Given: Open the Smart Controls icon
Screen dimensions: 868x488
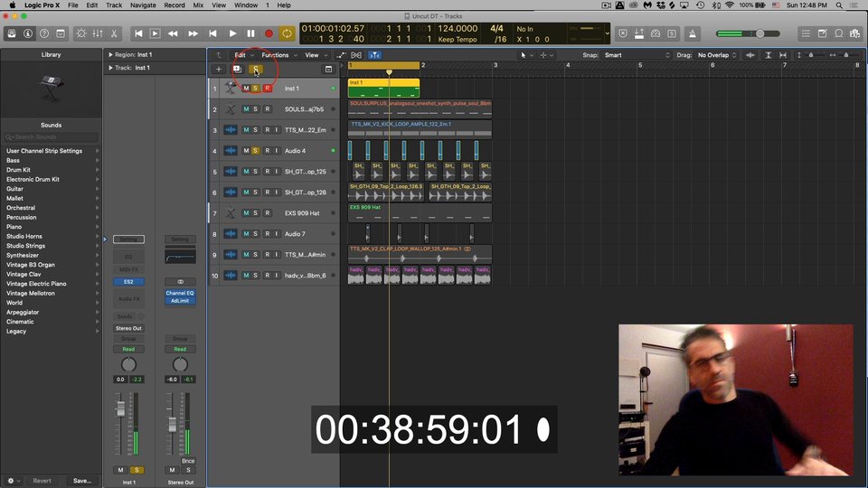Looking at the screenshot, I should 80,33.
